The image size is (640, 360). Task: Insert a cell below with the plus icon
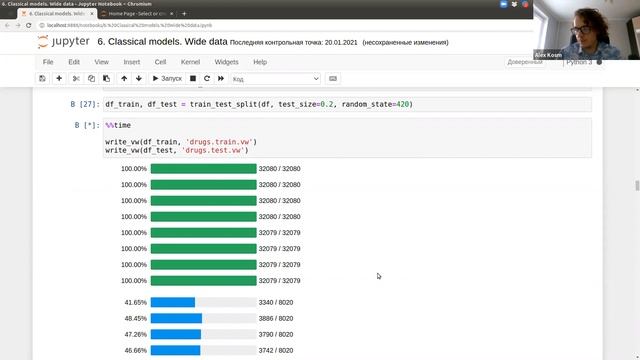pos(59,78)
